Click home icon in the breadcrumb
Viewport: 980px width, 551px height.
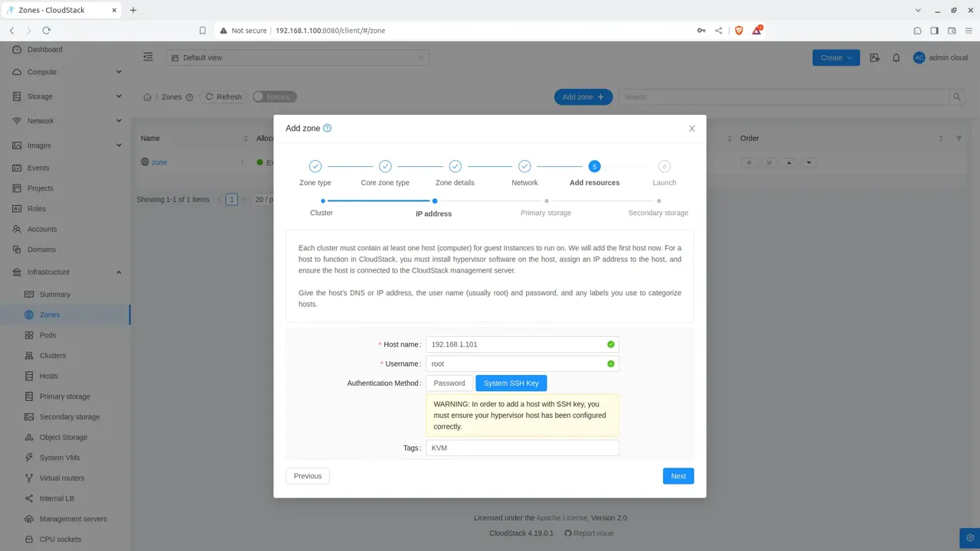pyautogui.click(x=147, y=97)
